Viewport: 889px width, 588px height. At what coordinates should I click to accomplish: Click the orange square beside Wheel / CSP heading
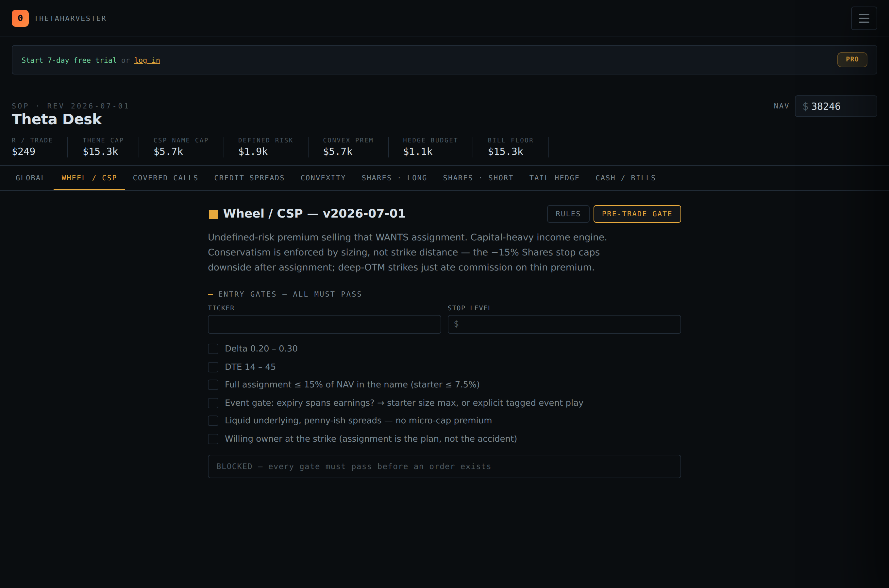click(213, 214)
